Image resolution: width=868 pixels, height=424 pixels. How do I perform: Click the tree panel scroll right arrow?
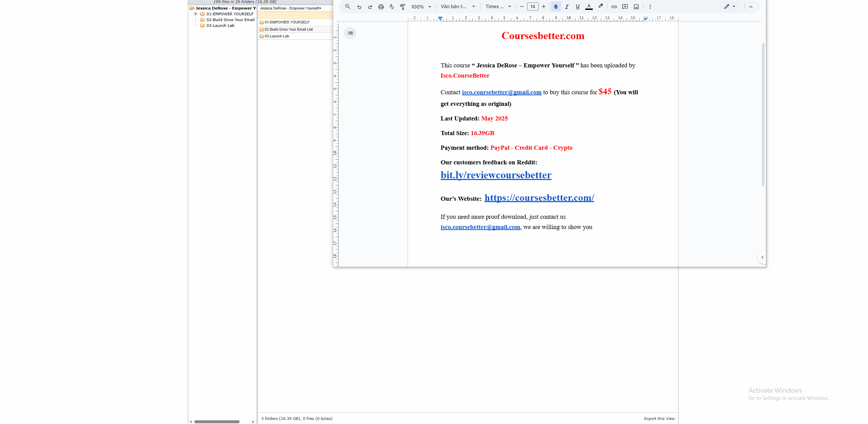pos(253,422)
